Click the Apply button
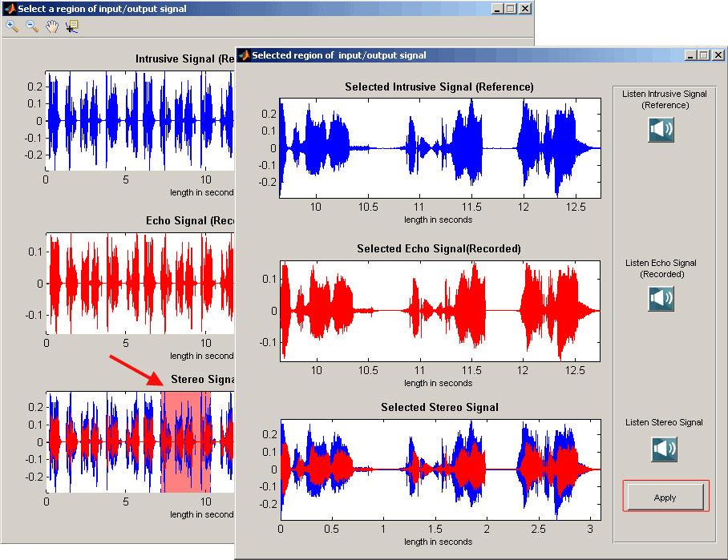The image size is (728, 560). pos(665,497)
